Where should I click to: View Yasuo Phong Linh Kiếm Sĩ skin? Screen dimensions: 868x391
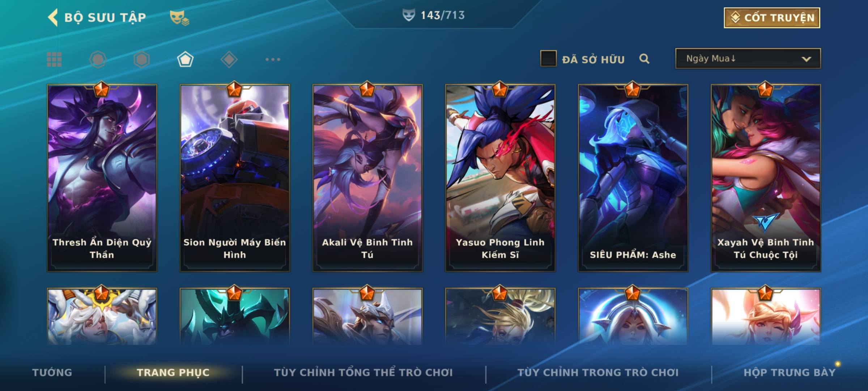500,178
